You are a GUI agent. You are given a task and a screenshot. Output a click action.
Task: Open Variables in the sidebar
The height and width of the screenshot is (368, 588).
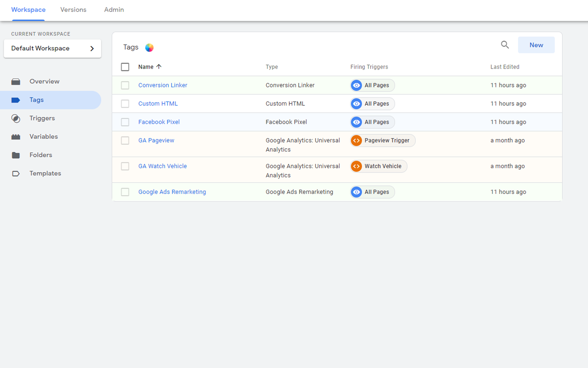(x=51, y=137)
